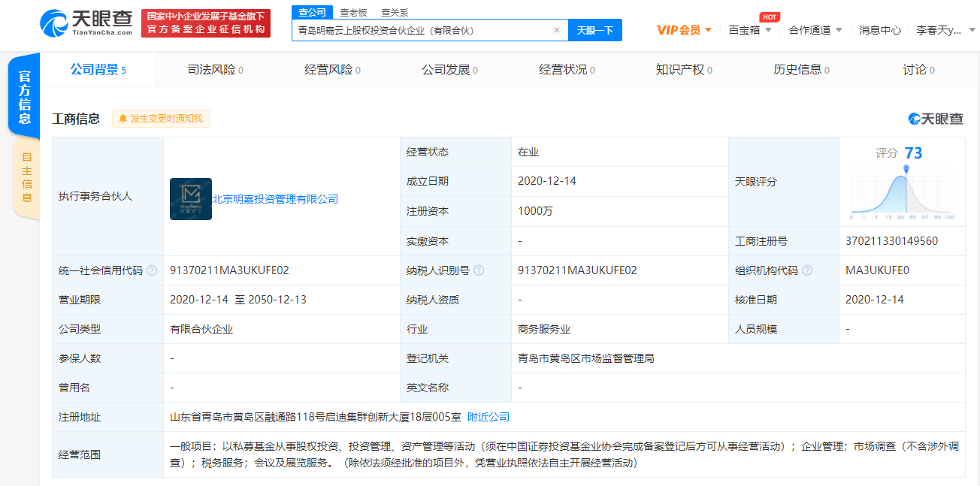980x486 pixels.
Task: Click the 实缴资本 label
Action: click(428, 241)
